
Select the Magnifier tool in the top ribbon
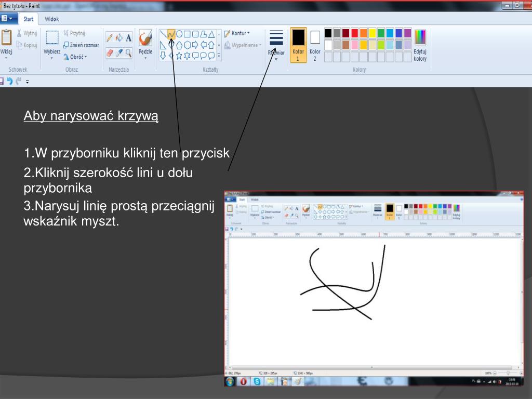129,52
